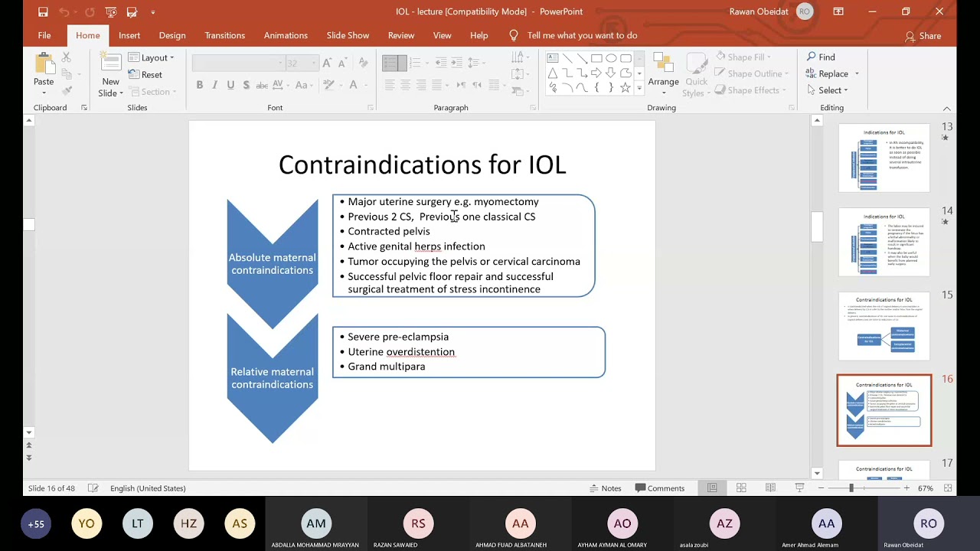Click the spell check status icon

93,488
